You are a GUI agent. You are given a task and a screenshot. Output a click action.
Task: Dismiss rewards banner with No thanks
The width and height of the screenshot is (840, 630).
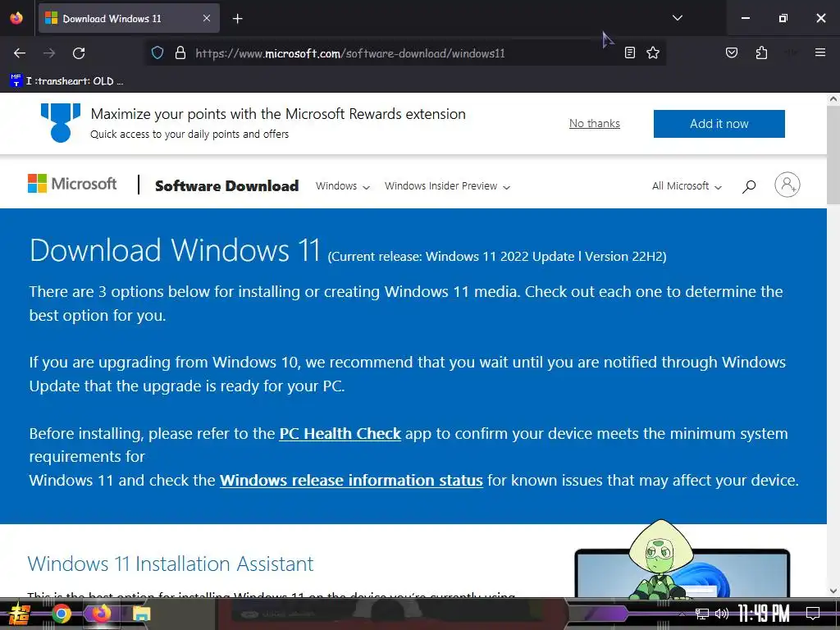click(x=594, y=123)
